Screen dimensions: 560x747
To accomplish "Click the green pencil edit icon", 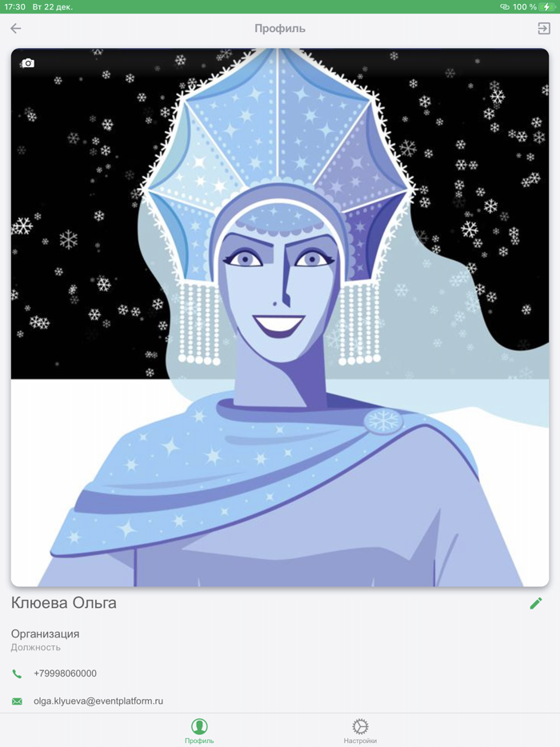I will [x=536, y=603].
